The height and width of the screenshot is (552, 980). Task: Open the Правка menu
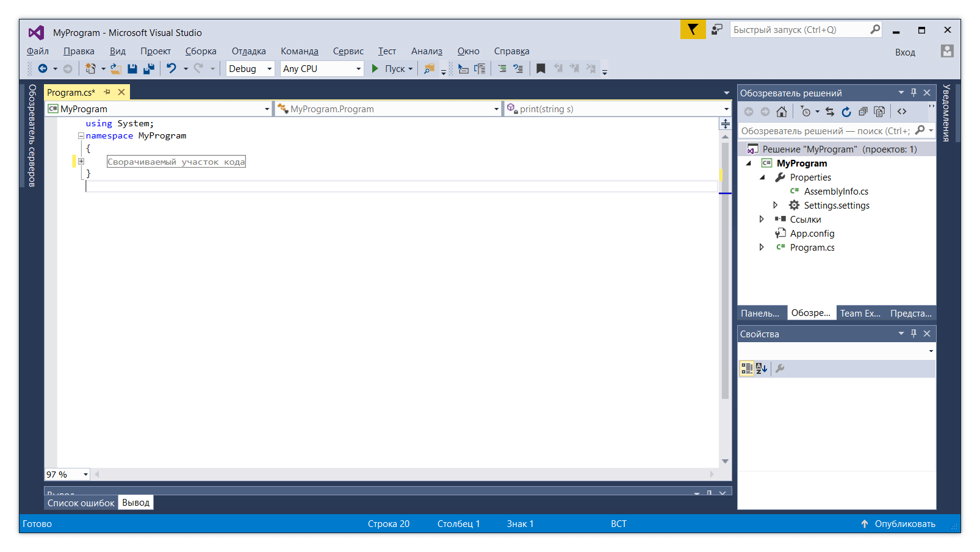79,51
